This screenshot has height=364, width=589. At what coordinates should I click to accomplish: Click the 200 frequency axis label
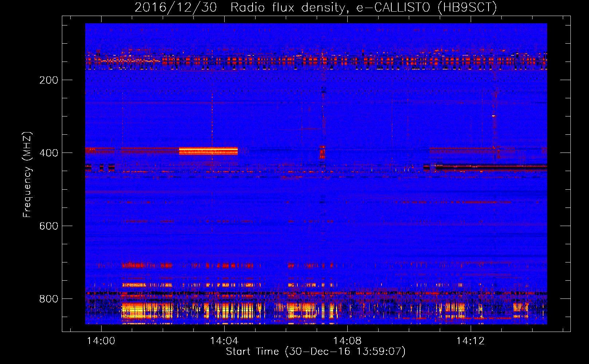(49, 80)
